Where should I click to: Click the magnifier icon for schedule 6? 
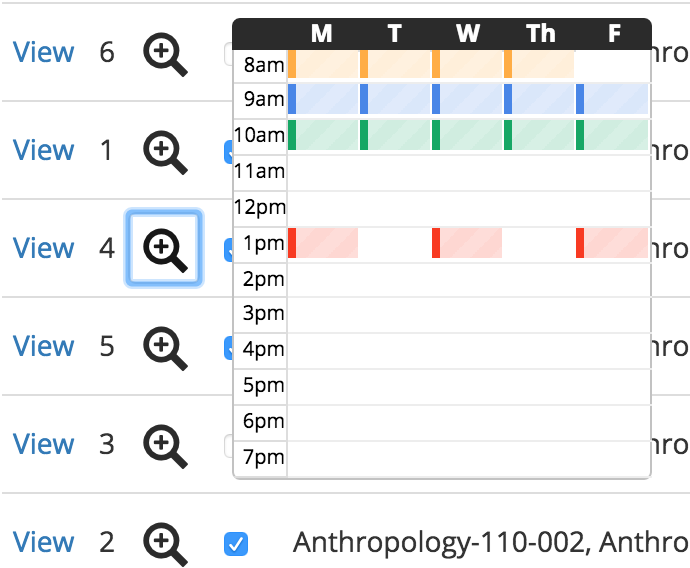(x=165, y=53)
